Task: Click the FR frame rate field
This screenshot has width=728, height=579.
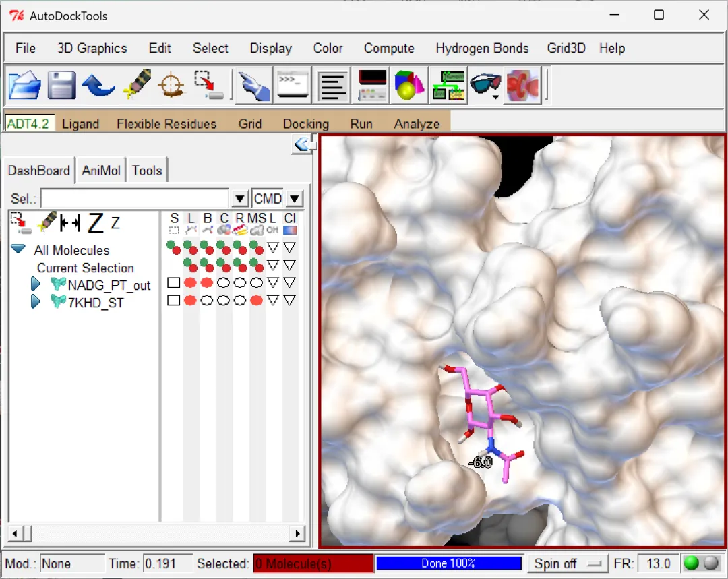Action: point(658,563)
